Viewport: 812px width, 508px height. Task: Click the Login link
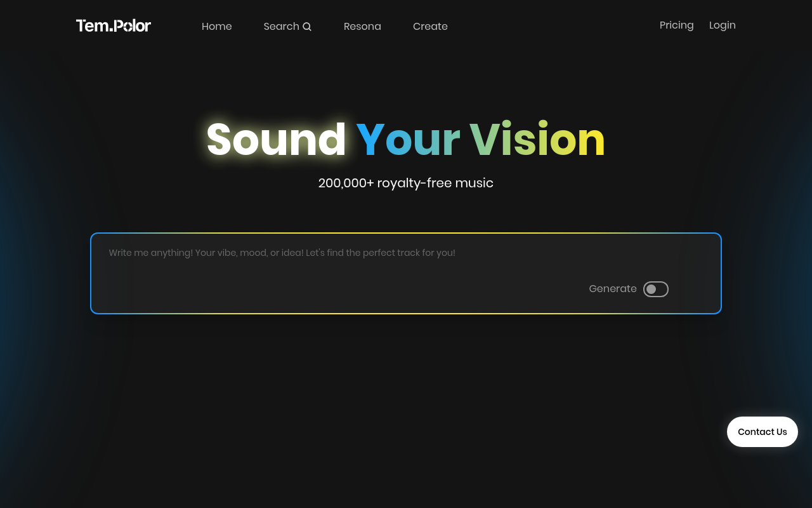[722, 25]
